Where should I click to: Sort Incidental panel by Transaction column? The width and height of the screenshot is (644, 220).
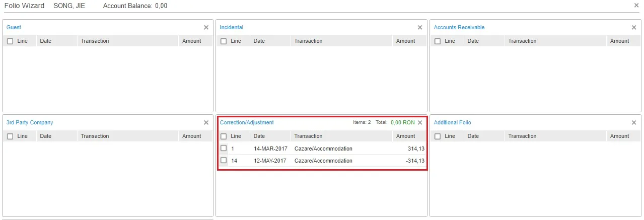click(x=308, y=41)
